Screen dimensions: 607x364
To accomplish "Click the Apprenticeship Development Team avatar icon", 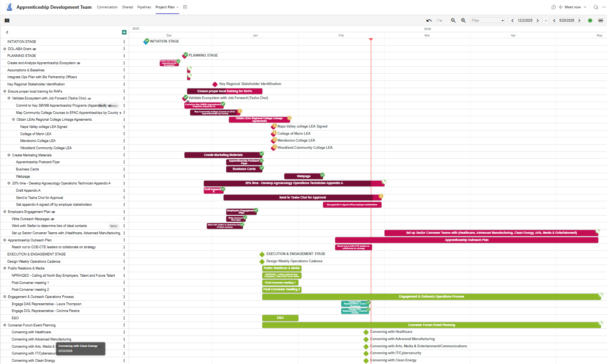I will coord(9,7).
